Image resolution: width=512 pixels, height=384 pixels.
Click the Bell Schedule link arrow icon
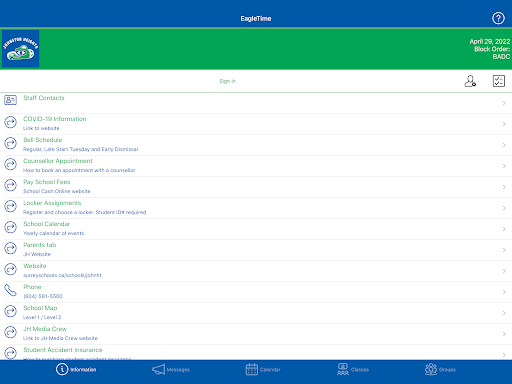(10, 143)
